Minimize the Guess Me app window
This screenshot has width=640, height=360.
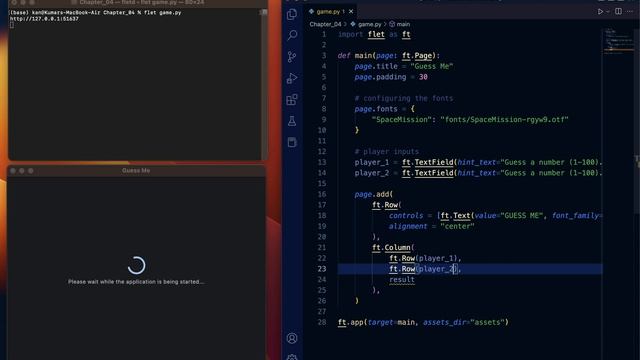pos(22,171)
